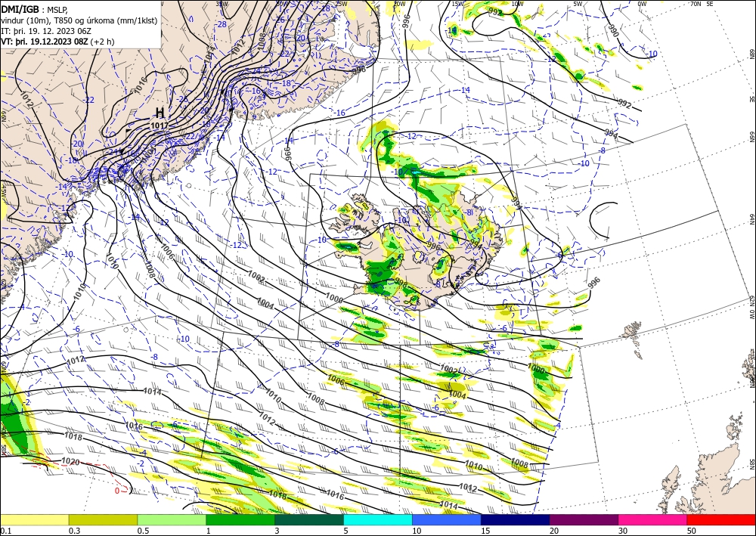The height and width of the screenshot is (536, 756).
Task: Click the '0.1' legend scale value
Action: pos(5,531)
